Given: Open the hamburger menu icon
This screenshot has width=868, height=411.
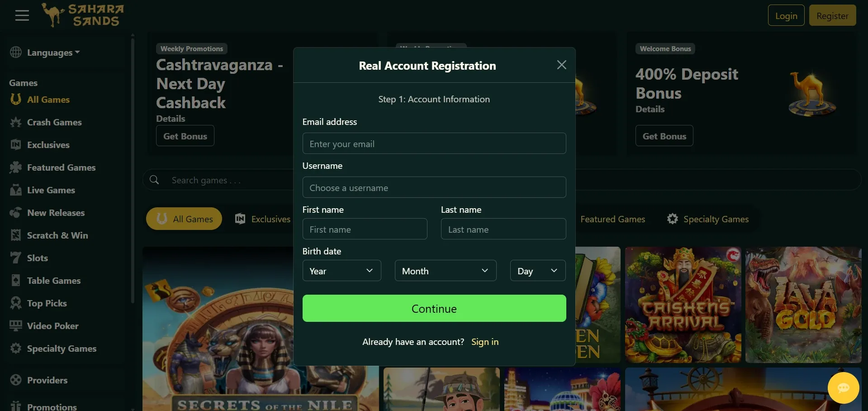Looking at the screenshot, I should pos(22,15).
